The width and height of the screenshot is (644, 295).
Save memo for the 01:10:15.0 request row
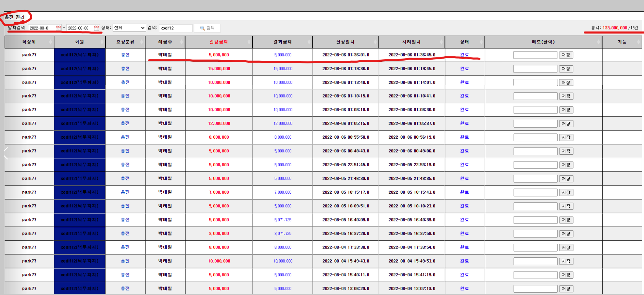click(566, 96)
